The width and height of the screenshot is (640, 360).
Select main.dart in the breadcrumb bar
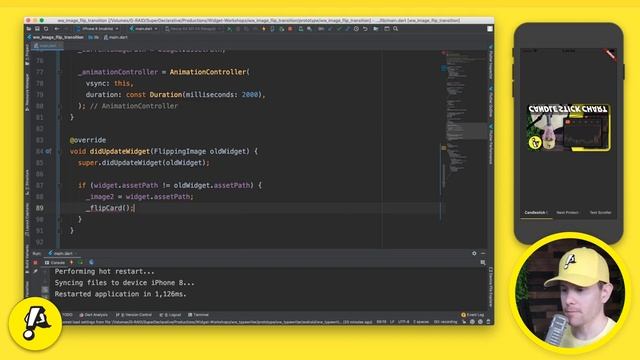pyautogui.click(x=116, y=37)
